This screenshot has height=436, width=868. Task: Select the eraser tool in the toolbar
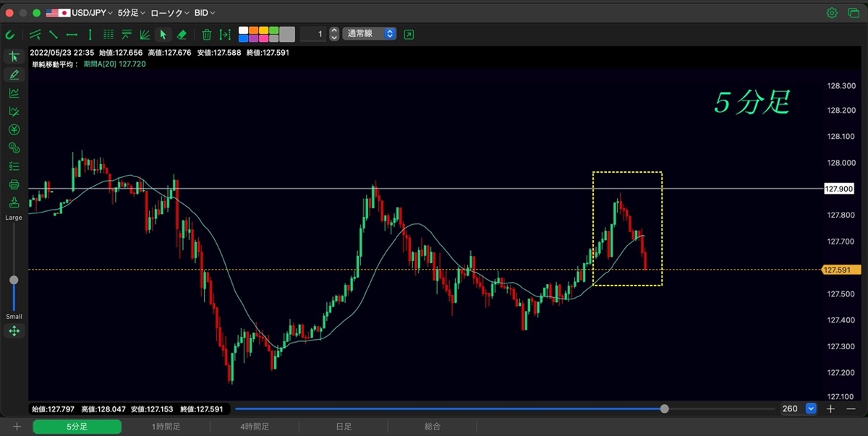182,34
